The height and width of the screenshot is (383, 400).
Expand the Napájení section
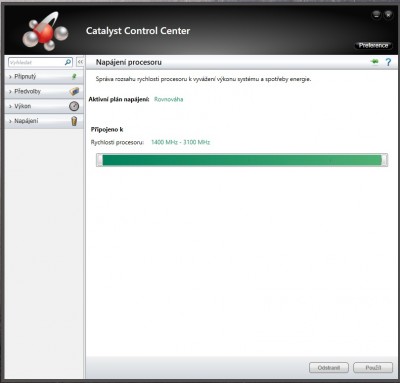click(44, 121)
